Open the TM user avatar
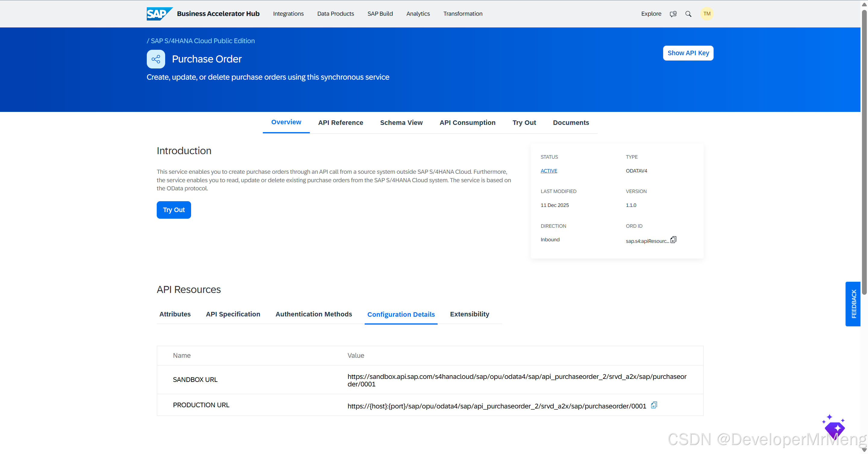The width and height of the screenshot is (868, 454). (x=706, y=14)
